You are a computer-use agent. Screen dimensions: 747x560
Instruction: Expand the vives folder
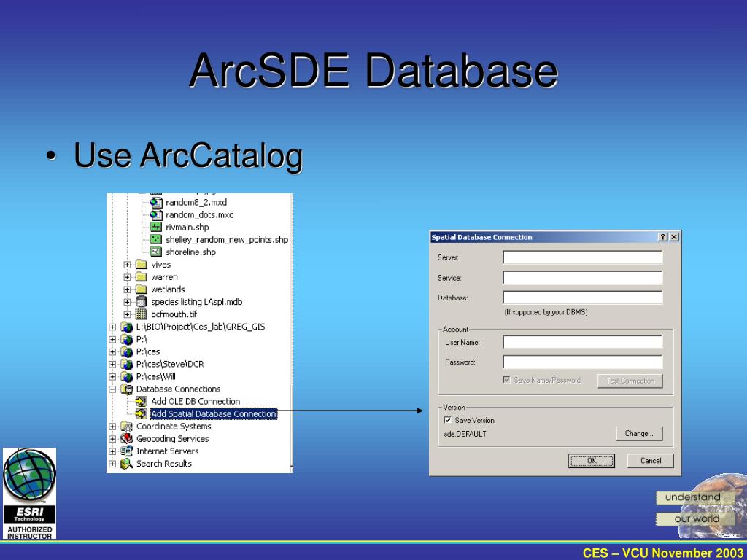pos(127,264)
